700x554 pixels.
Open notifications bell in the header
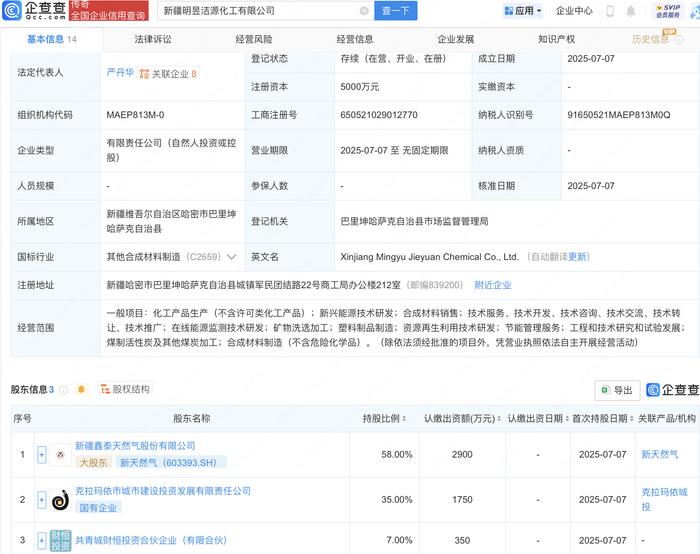[630, 11]
